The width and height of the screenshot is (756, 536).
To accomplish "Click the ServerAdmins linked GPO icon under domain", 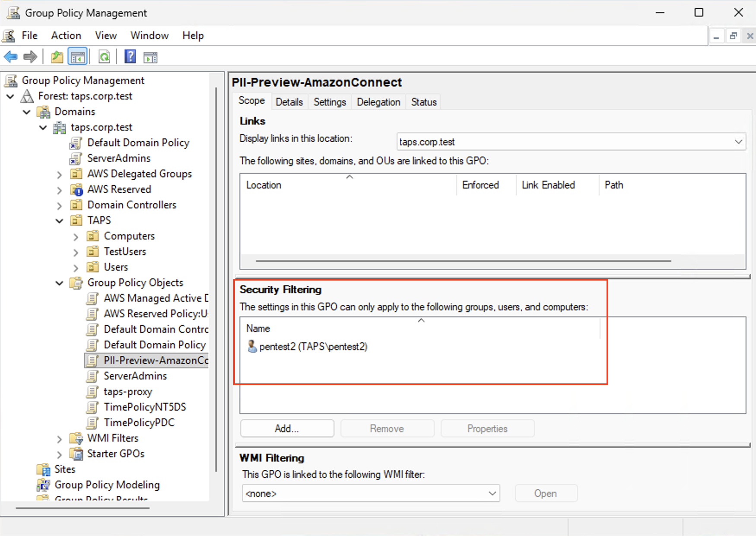I will 76,158.
